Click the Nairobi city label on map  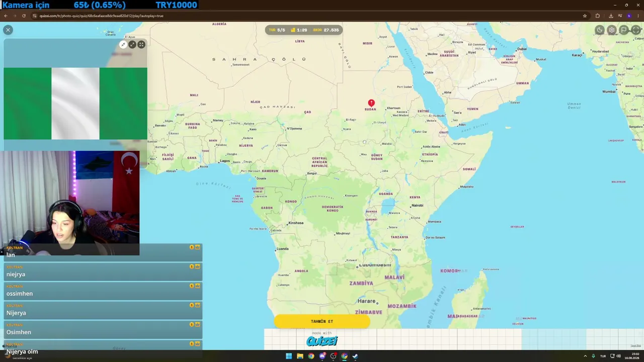click(417, 205)
